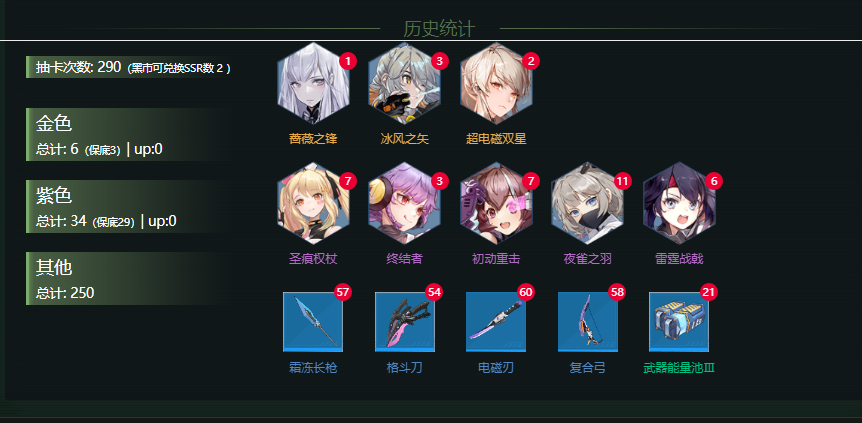Select the 紫色 summary panel
862x423 pixels.
(128, 206)
